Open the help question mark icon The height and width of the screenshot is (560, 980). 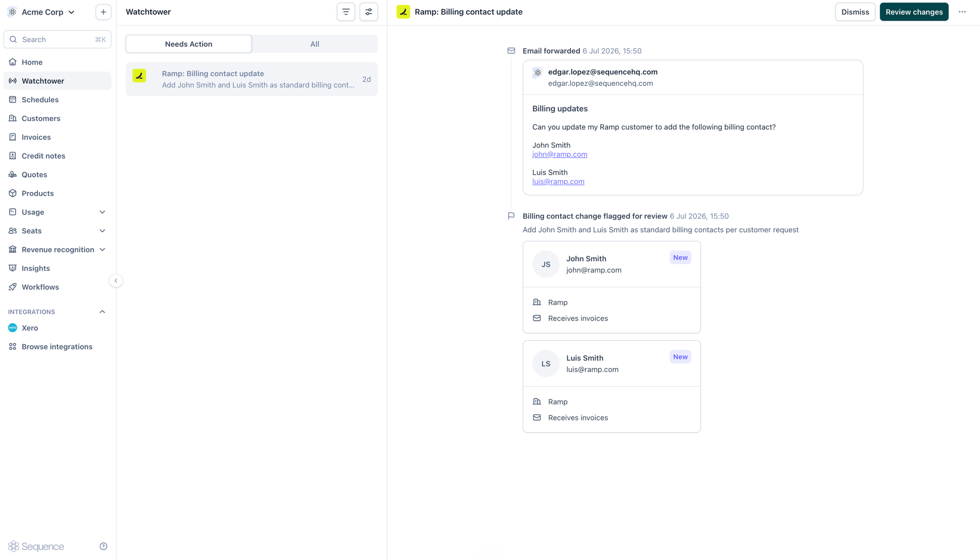(103, 546)
